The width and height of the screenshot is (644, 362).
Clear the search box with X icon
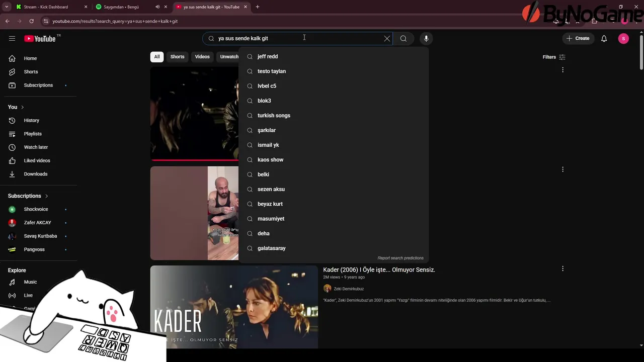(387, 38)
